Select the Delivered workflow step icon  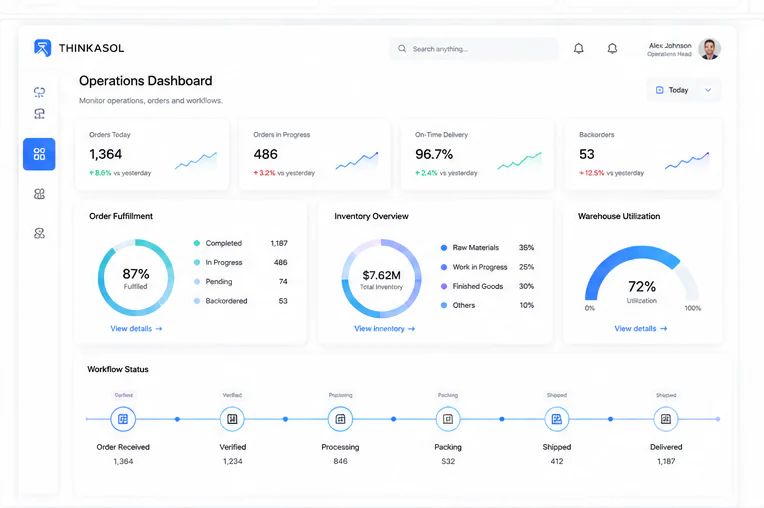pyautogui.click(x=666, y=419)
